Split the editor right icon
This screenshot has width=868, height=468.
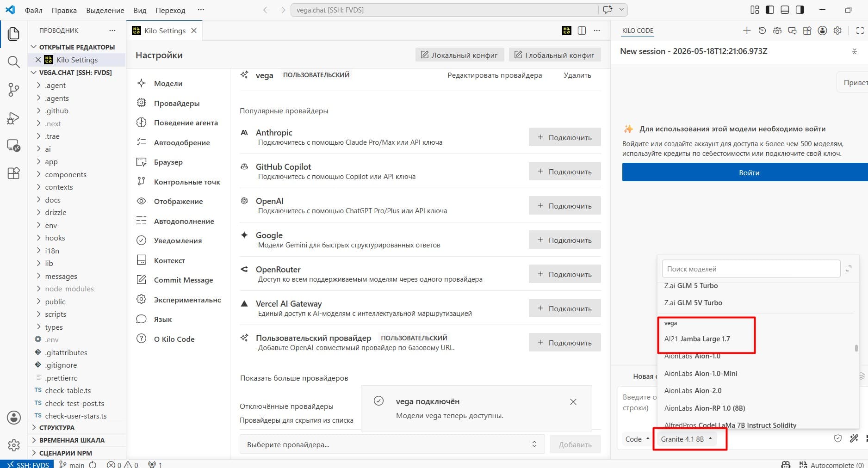pyautogui.click(x=582, y=31)
